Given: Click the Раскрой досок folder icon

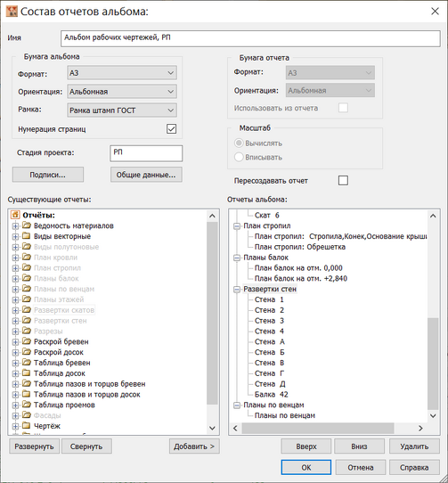Looking at the screenshot, I should [x=27, y=352].
